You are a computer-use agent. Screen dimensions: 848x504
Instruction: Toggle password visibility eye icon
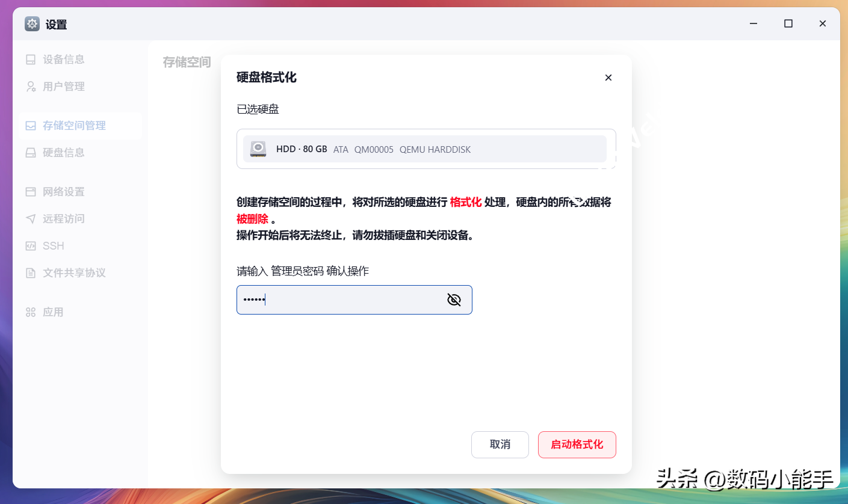click(x=454, y=300)
